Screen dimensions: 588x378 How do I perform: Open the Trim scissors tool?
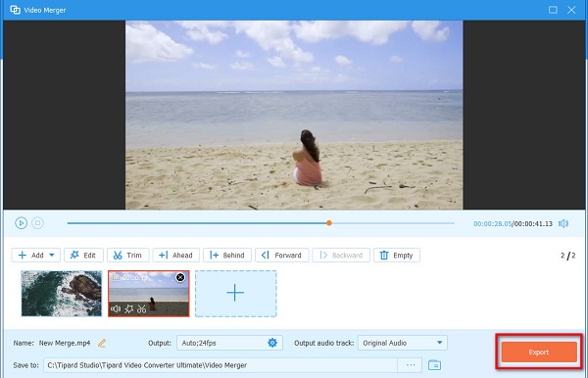(x=127, y=256)
